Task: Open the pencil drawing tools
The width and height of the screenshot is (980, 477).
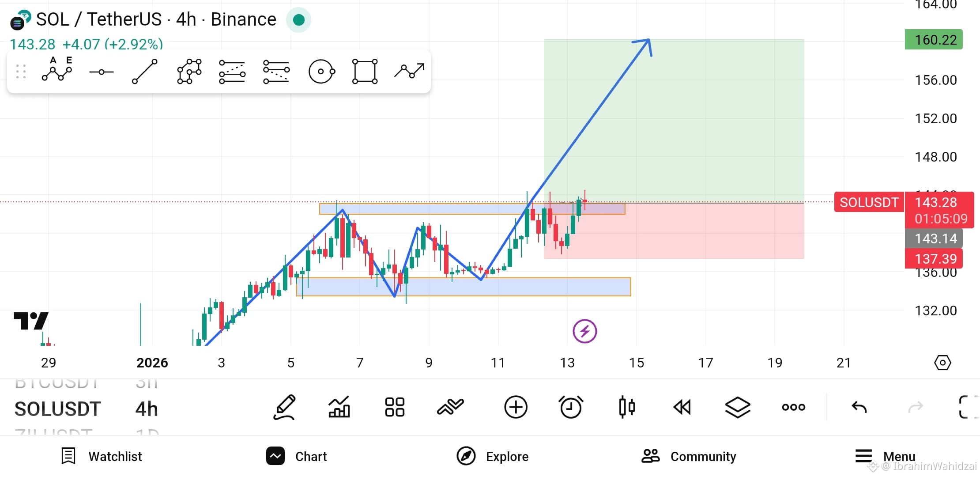Action: [x=285, y=407]
